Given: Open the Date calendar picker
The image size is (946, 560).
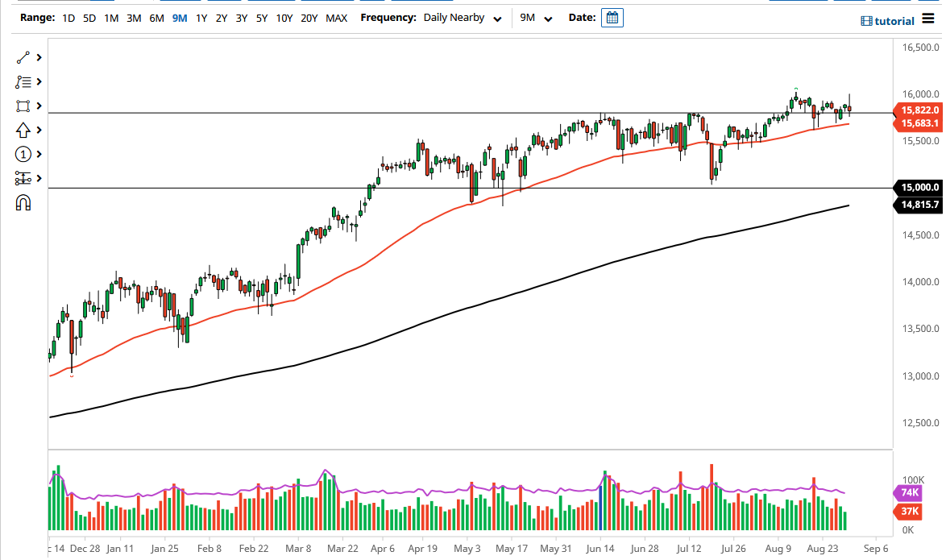Looking at the screenshot, I should point(612,17).
